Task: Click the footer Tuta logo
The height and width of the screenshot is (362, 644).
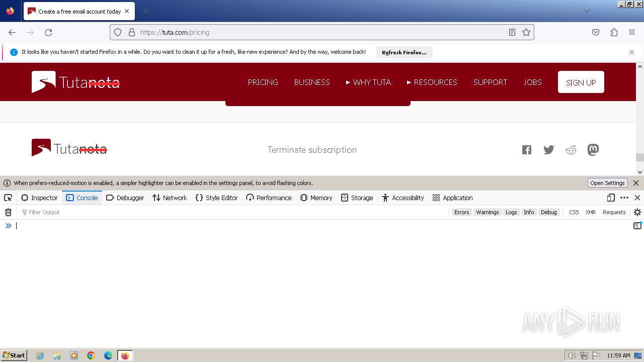Action: point(69,148)
